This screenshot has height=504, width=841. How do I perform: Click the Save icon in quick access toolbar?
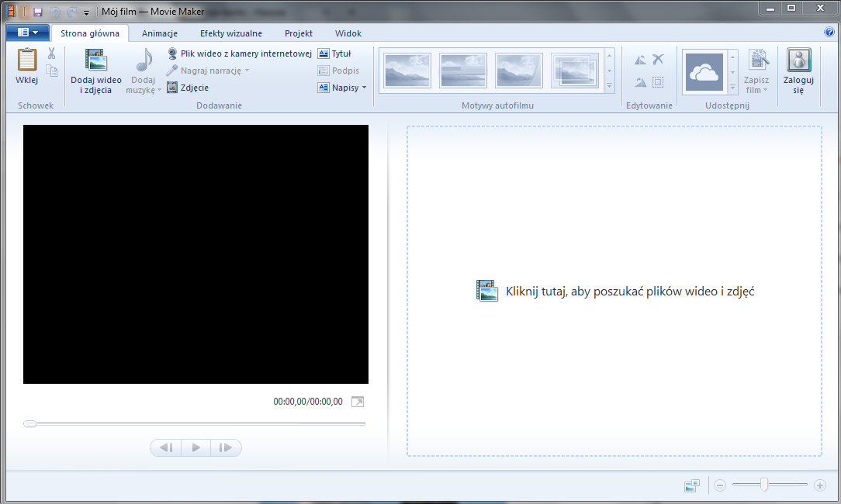[x=37, y=12]
